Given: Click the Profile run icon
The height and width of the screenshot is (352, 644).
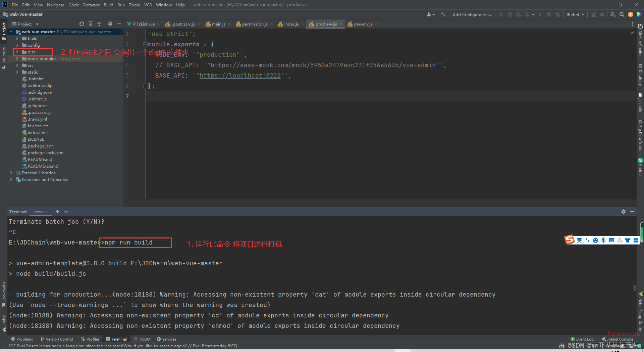Looking at the screenshot, I should coord(527,14).
